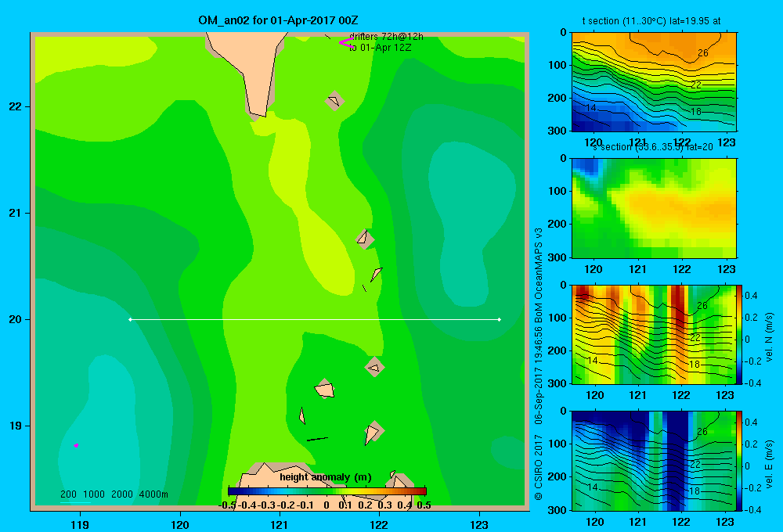Click the island near 19.5N, 122E
The height and width of the screenshot is (532, 783).
click(374, 367)
